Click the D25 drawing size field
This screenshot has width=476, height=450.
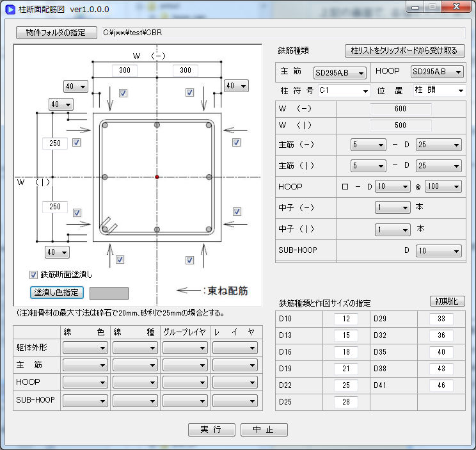click(345, 403)
